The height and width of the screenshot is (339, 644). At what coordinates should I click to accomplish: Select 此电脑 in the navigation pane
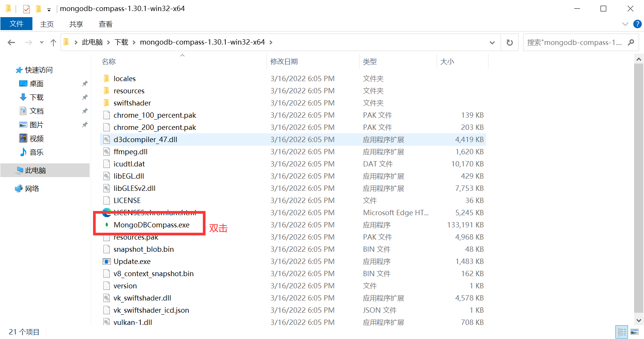coord(35,171)
